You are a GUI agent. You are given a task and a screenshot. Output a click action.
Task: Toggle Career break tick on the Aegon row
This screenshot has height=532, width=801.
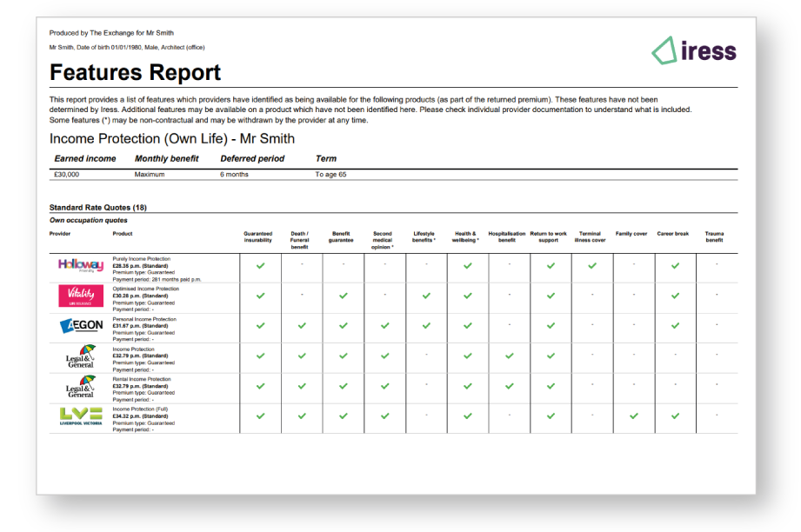[x=674, y=325]
